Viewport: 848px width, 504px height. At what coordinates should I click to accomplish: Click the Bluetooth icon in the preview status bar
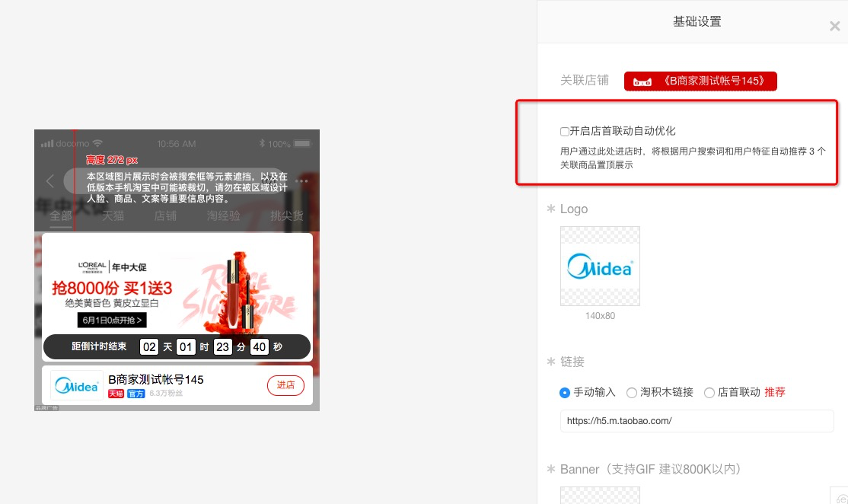tap(262, 143)
